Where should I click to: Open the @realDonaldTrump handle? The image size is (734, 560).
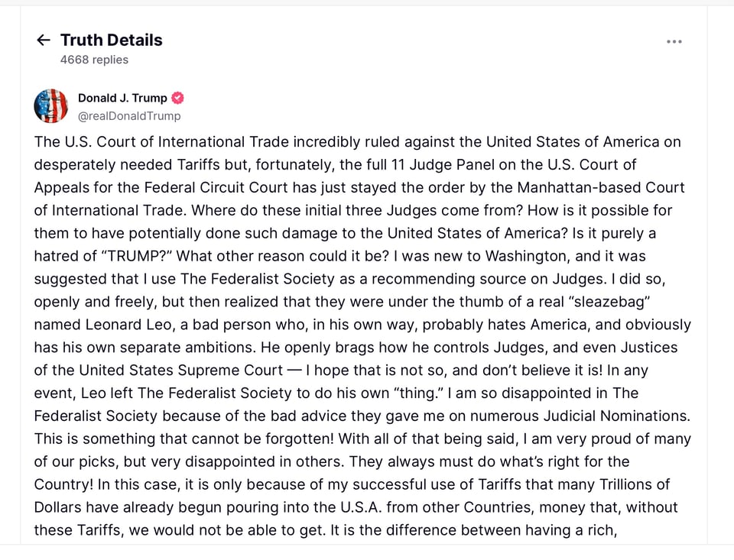[x=129, y=116]
